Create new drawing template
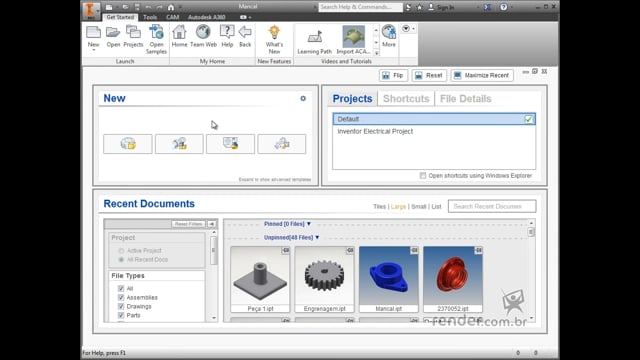The height and width of the screenshot is (360, 640). (x=230, y=144)
